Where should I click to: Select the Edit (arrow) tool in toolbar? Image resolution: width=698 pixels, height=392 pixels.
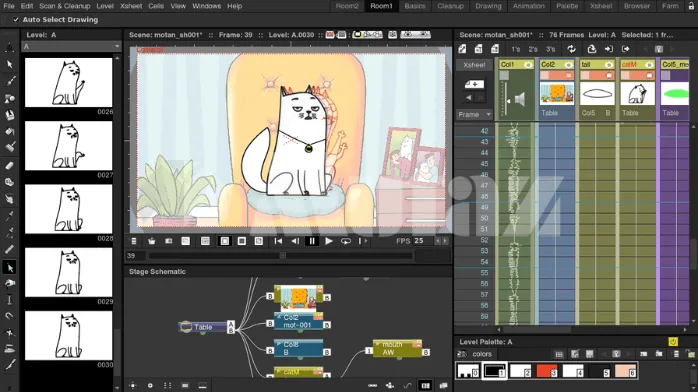click(x=9, y=65)
